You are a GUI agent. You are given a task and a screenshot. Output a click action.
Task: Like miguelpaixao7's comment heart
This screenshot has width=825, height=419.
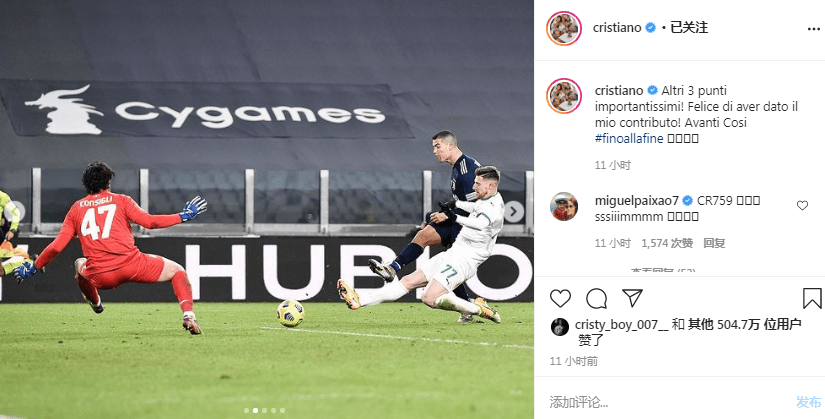point(802,205)
